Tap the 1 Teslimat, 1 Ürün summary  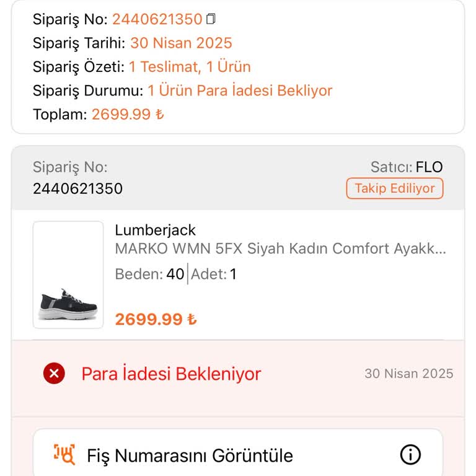point(190,67)
